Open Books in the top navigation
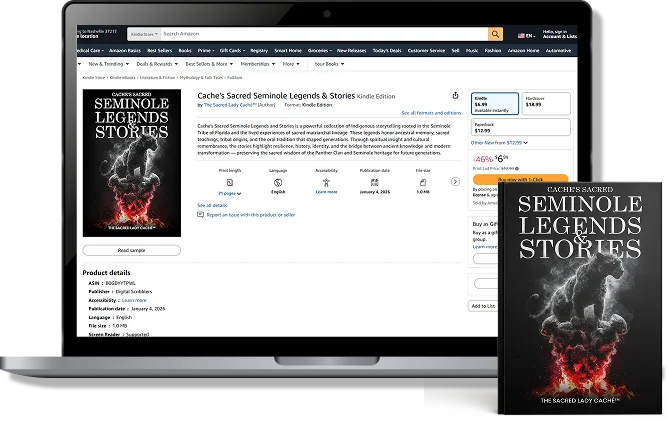 (185, 51)
